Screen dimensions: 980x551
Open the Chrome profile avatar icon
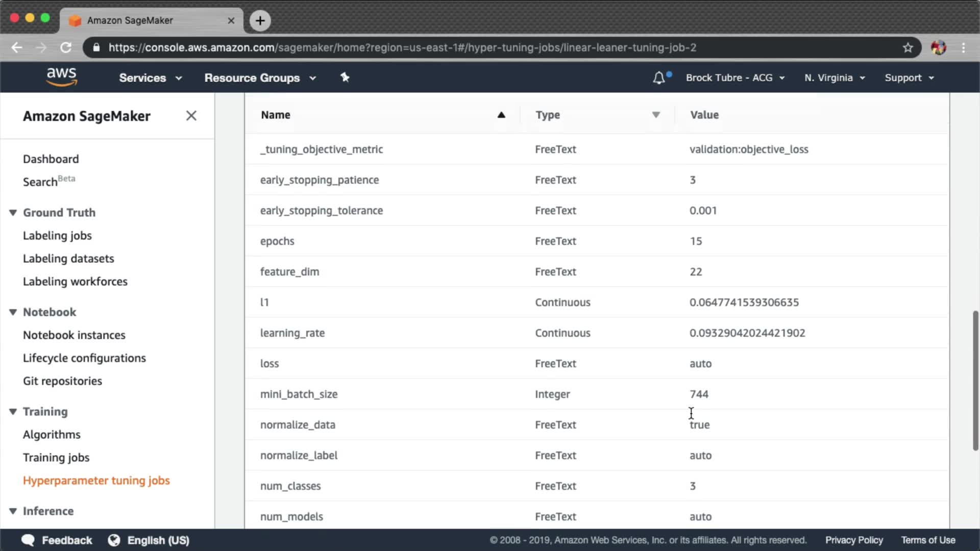938,47
